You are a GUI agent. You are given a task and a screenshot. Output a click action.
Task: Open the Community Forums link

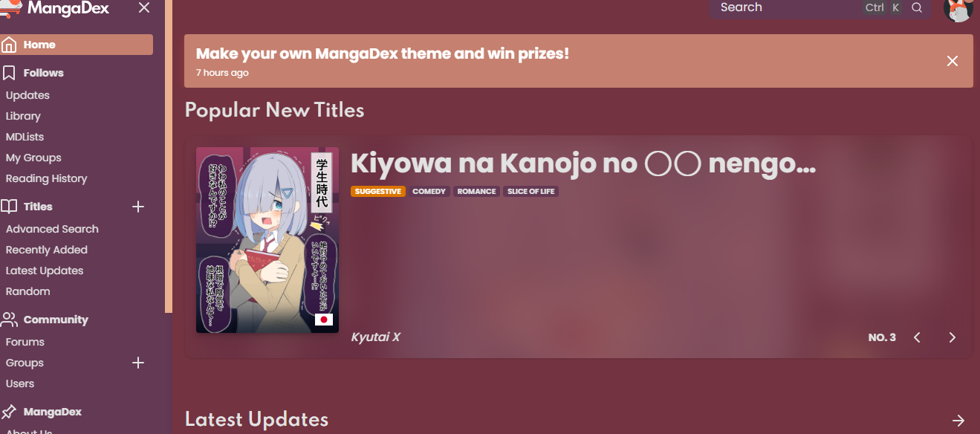click(25, 342)
